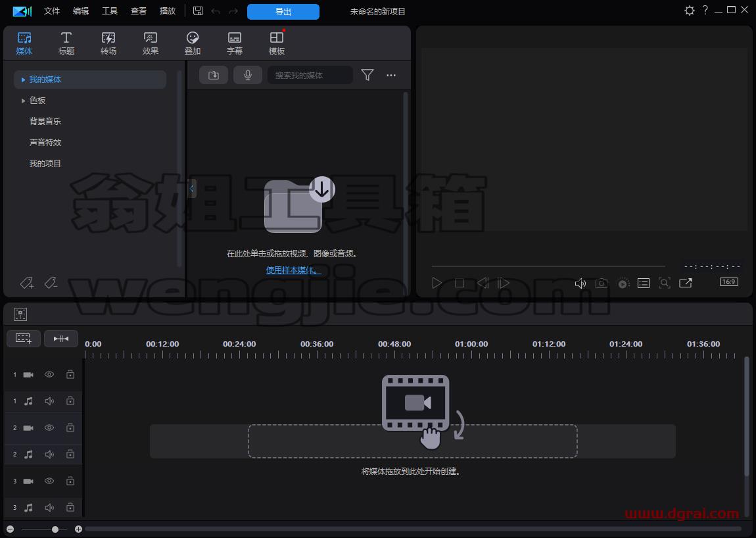Viewport: 756px width, 538px height.
Task: Lock video track 2
Action: (x=70, y=428)
